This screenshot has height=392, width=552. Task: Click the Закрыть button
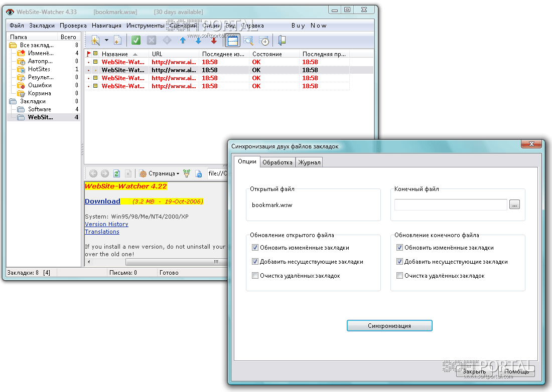click(x=474, y=371)
